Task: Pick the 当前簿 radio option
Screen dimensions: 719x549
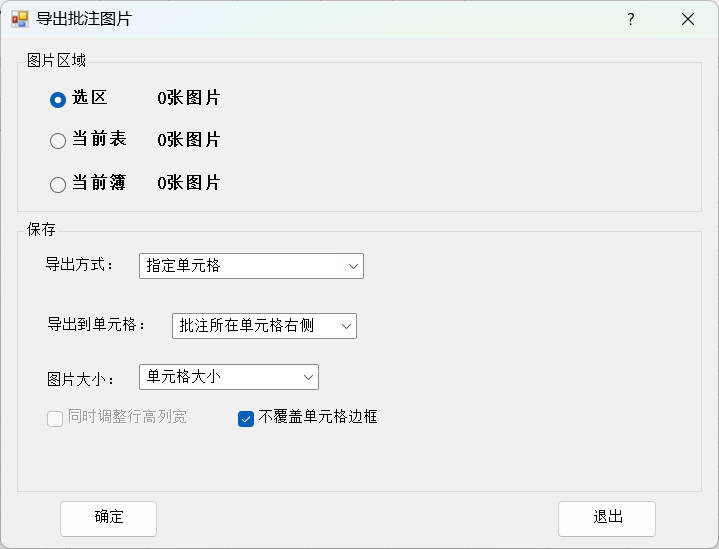Action: pyautogui.click(x=58, y=184)
